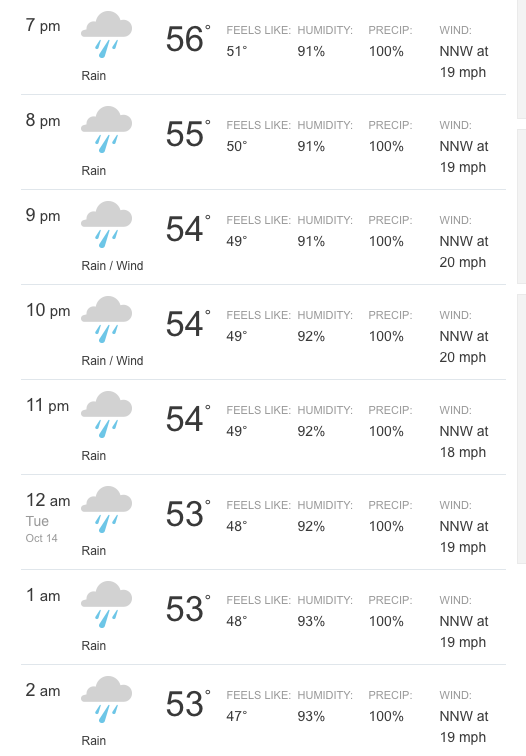Select the 100% precip value at 12 am
The height and width of the screenshot is (756, 526).
coord(386,526)
